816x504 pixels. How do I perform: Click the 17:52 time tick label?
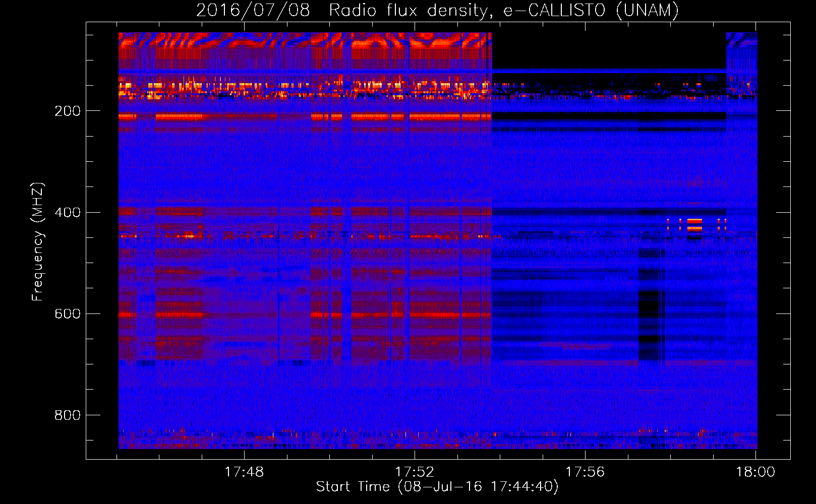pyautogui.click(x=415, y=472)
